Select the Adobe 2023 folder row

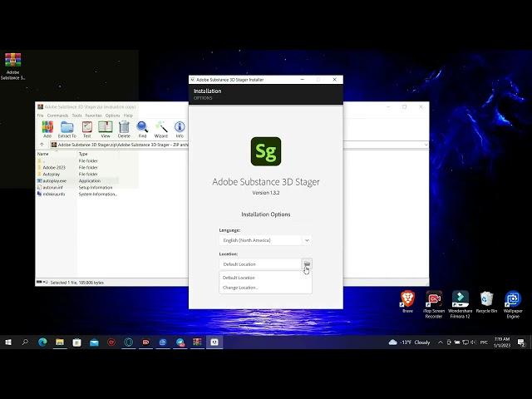point(77,168)
